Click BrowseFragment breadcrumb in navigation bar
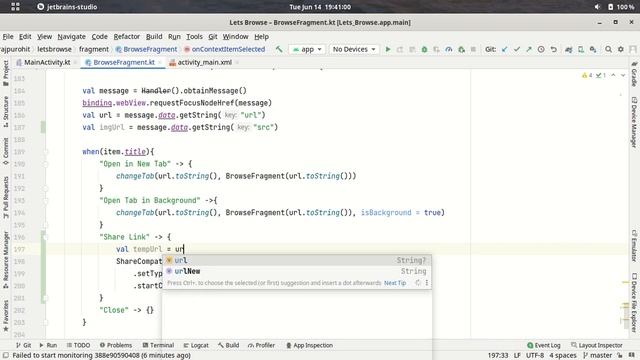The image size is (640, 360). [147, 49]
